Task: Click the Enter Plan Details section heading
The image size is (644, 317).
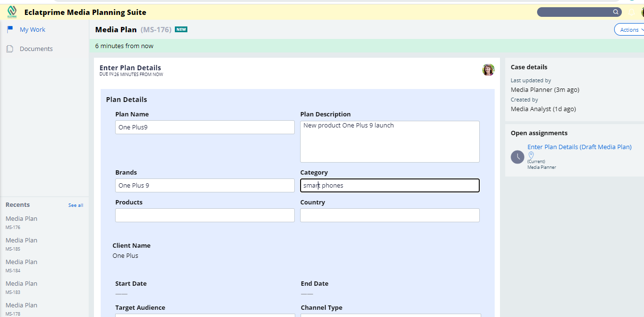Action: [130, 68]
